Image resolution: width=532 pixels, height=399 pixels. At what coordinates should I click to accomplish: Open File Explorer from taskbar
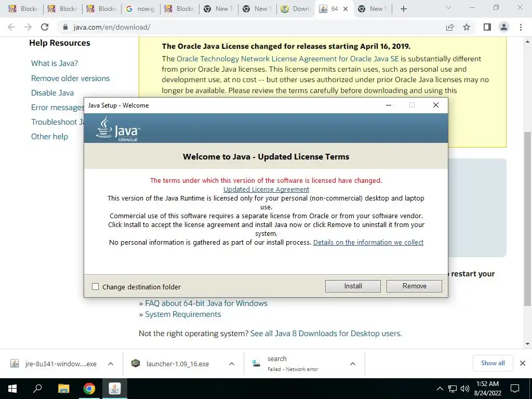pos(63,389)
